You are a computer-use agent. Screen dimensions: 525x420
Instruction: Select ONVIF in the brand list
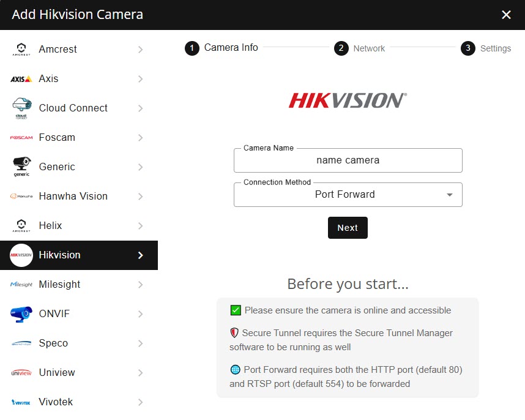(79, 314)
